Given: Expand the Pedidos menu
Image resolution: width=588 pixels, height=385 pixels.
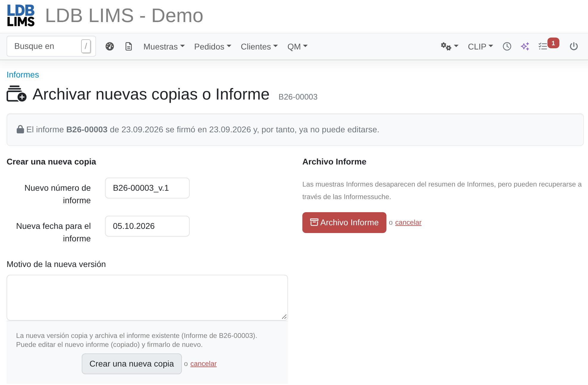Looking at the screenshot, I should click(x=213, y=46).
